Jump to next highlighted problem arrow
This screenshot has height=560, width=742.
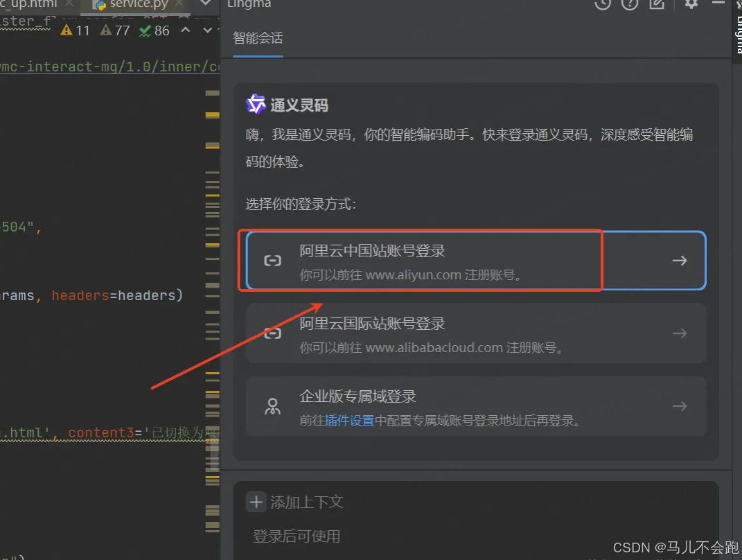click(207, 30)
